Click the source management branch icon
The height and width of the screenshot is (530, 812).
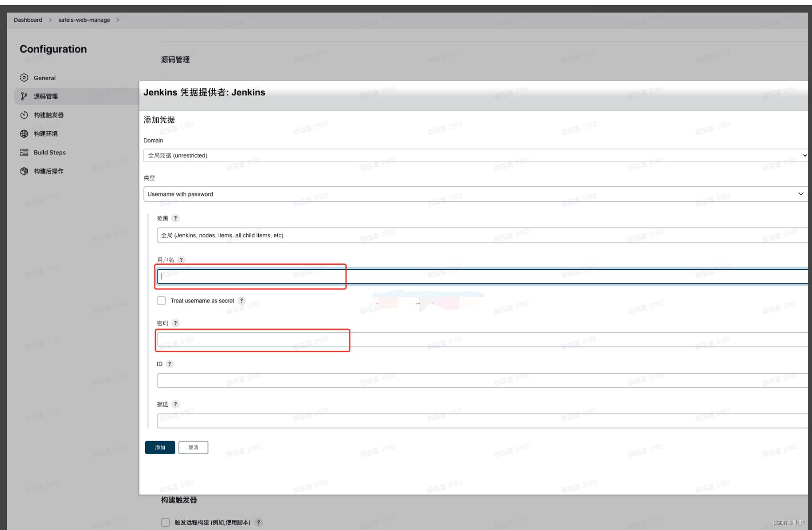point(24,96)
